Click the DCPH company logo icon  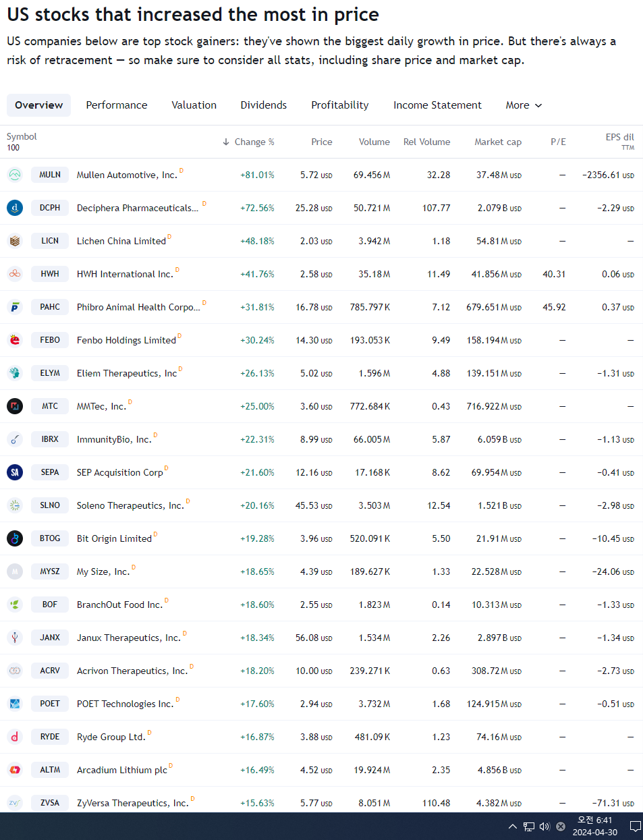tap(15, 208)
